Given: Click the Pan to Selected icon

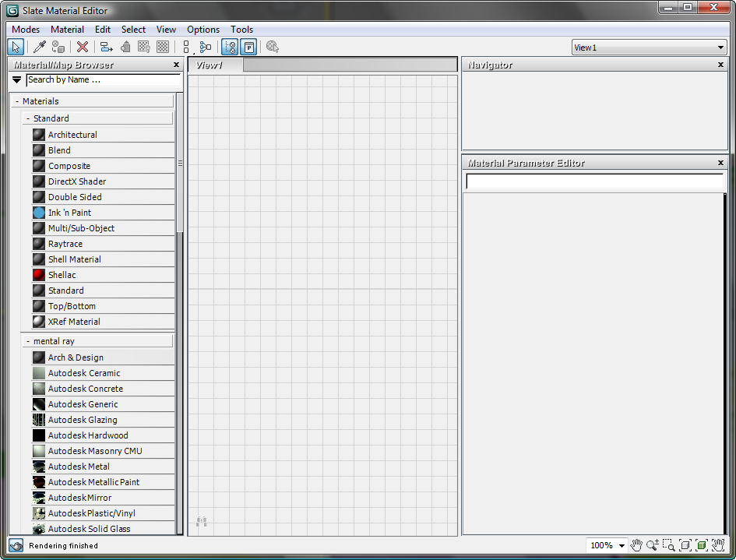Looking at the screenshot, I should tap(717, 545).
